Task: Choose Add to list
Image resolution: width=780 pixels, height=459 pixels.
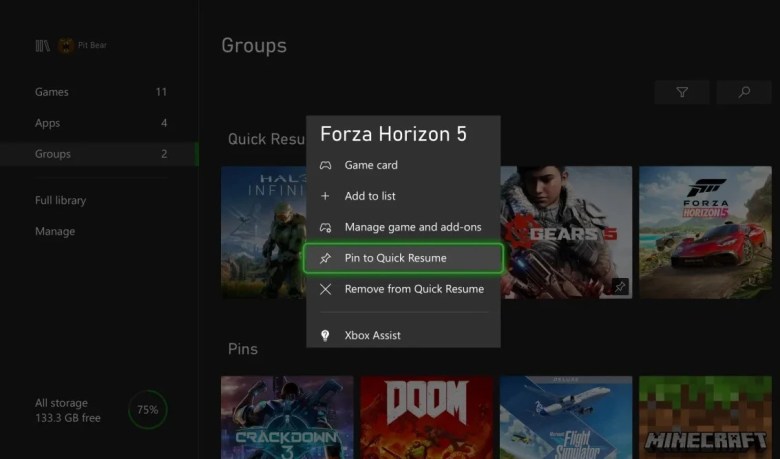Action: click(x=403, y=196)
